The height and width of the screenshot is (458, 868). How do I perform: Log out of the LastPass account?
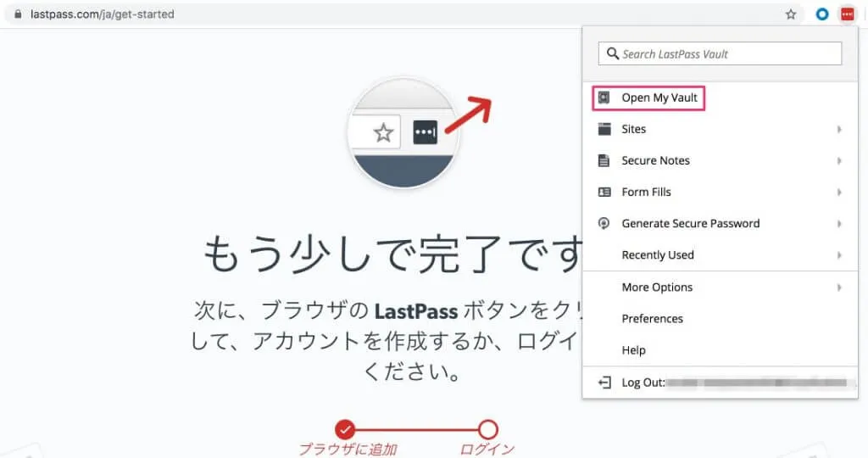coord(721,383)
